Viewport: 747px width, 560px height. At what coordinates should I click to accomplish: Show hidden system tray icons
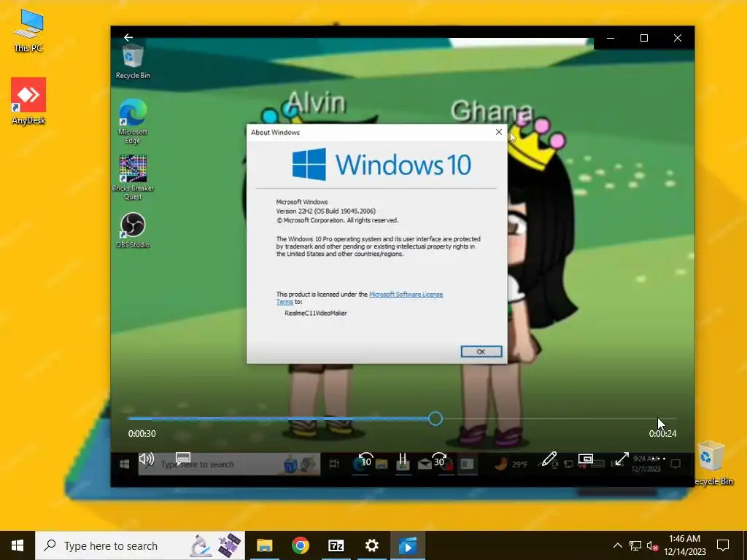click(x=617, y=545)
